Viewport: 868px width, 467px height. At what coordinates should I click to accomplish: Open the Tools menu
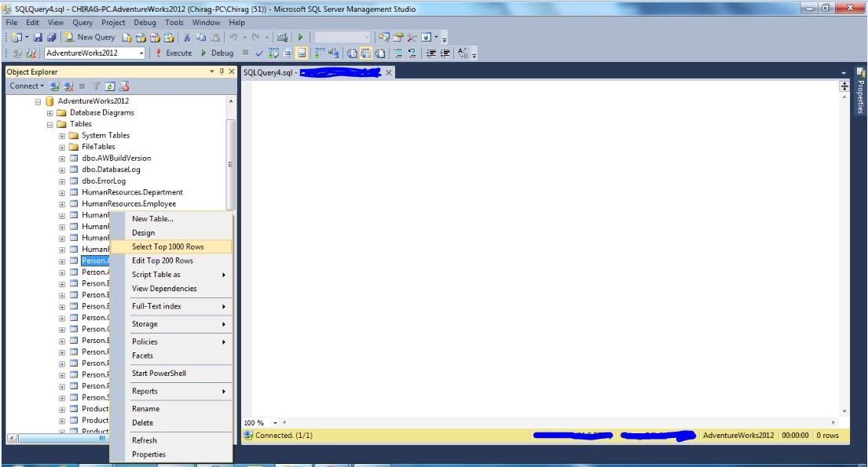point(174,23)
